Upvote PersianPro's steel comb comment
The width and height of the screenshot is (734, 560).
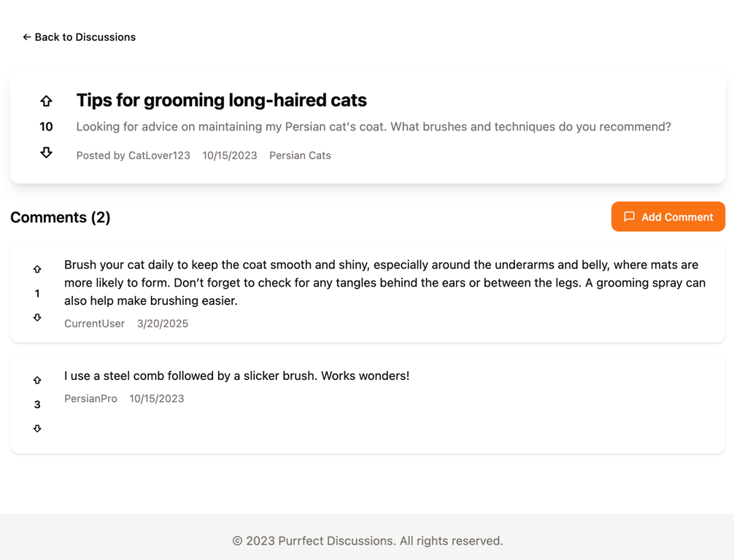pos(37,380)
